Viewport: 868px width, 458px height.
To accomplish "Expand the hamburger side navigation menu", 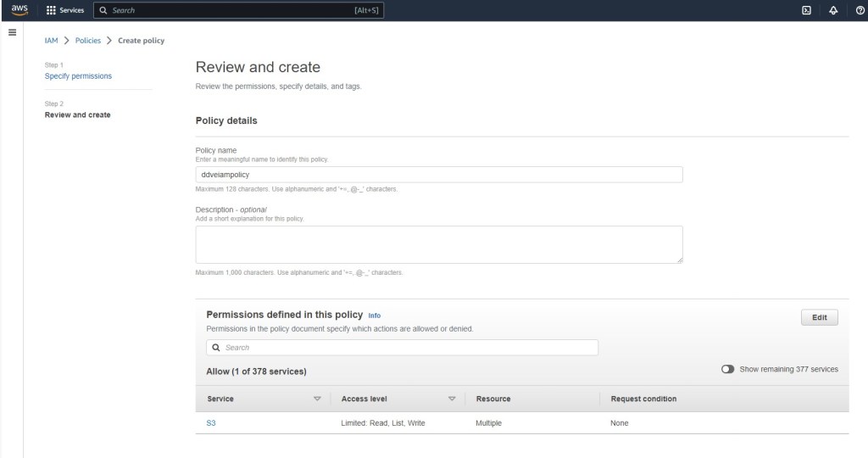I will pyautogui.click(x=12, y=32).
